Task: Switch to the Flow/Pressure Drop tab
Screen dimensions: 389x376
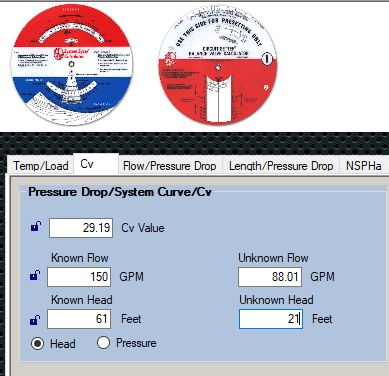Action: [170, 166]
